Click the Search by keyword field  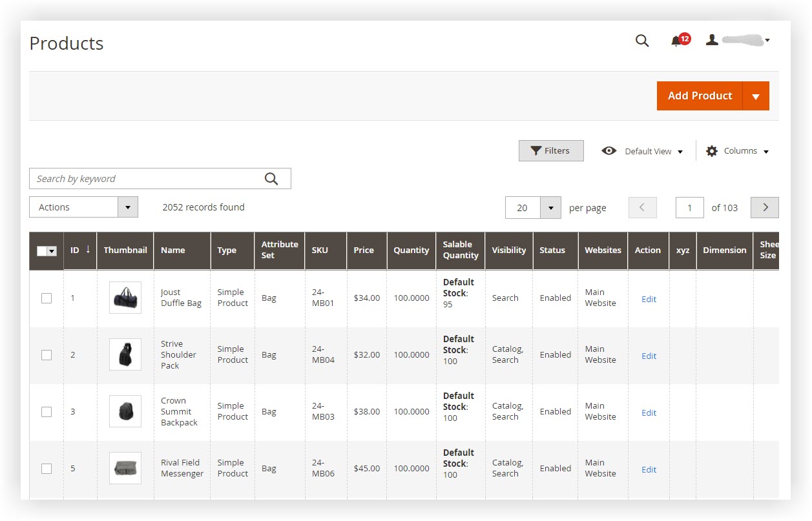(x=145, y=179)
